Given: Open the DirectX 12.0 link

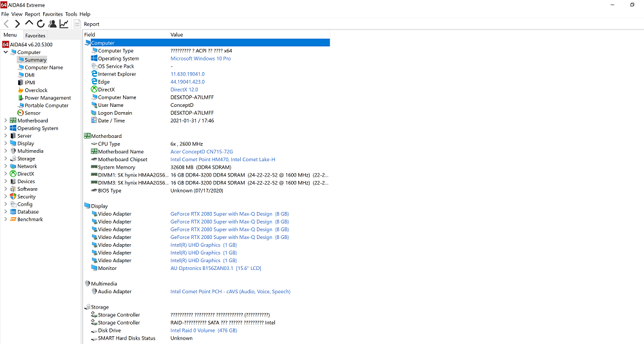Looking at the screenshot, I should [x=184, y=89].
